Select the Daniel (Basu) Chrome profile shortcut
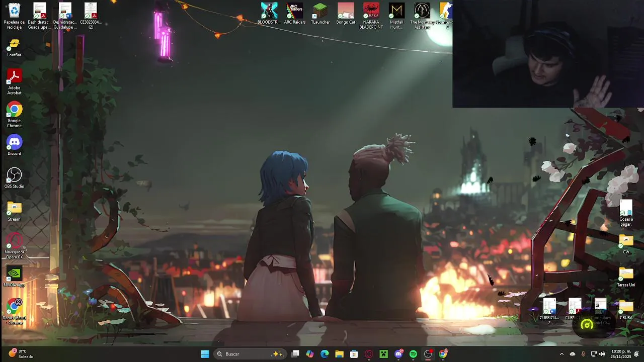The height and width of the screenshot is (362, 644). point(14,312)
